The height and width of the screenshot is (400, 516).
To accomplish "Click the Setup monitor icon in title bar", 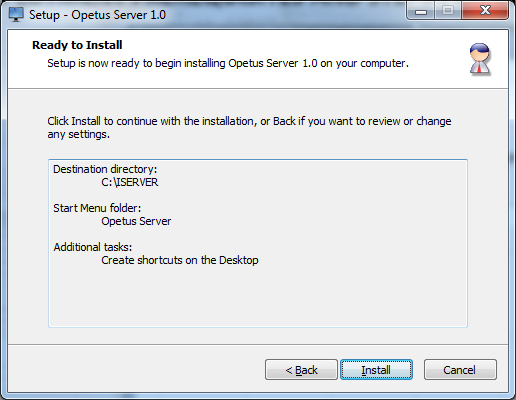I will point(16,14).
